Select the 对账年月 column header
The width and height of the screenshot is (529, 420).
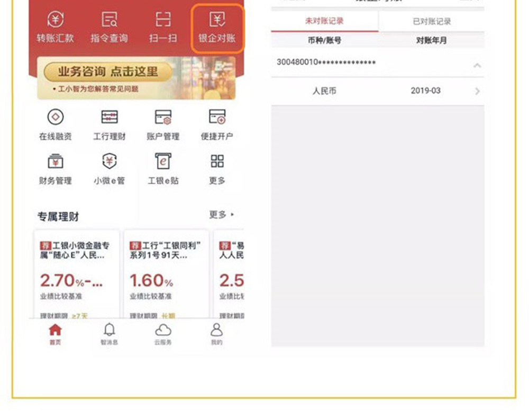pyautogui.click(x=432, y=41)
